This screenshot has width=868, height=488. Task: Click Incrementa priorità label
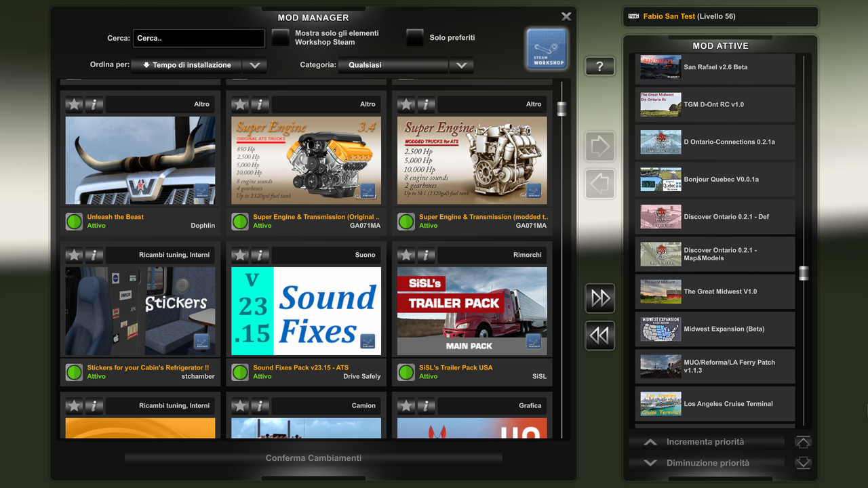705,442
